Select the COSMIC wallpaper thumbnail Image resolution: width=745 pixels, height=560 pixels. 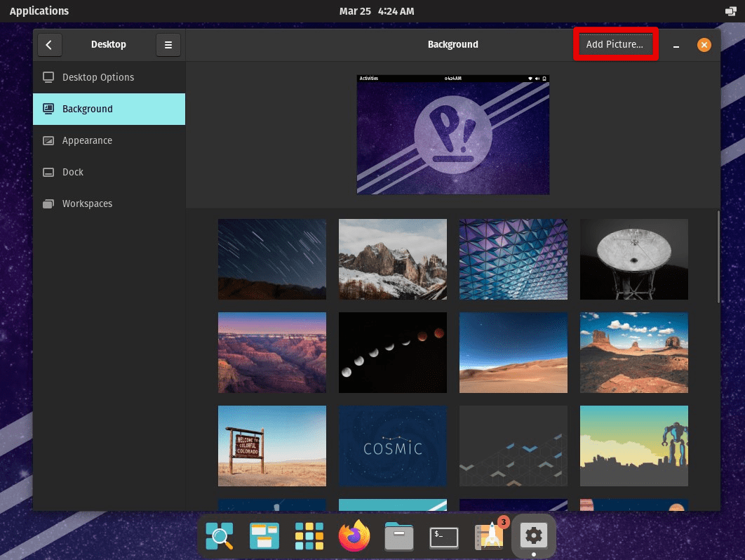click(392, 446)
